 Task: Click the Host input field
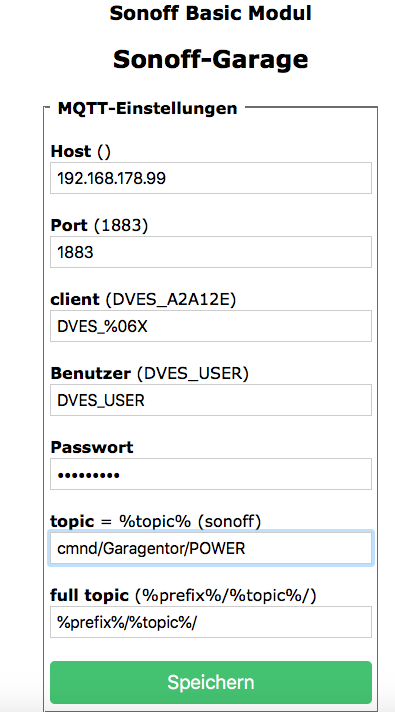click(x=211, y=178)
